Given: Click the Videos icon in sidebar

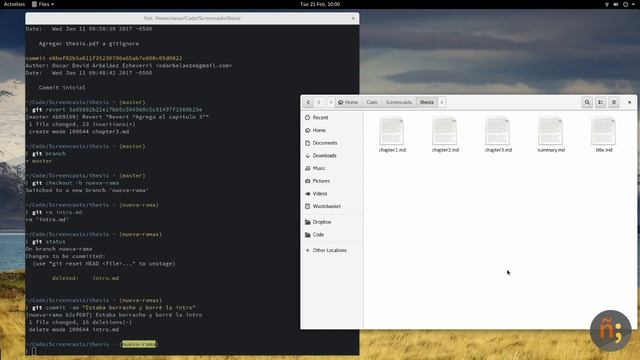Looking at the screenshot, I should [307, 193].
